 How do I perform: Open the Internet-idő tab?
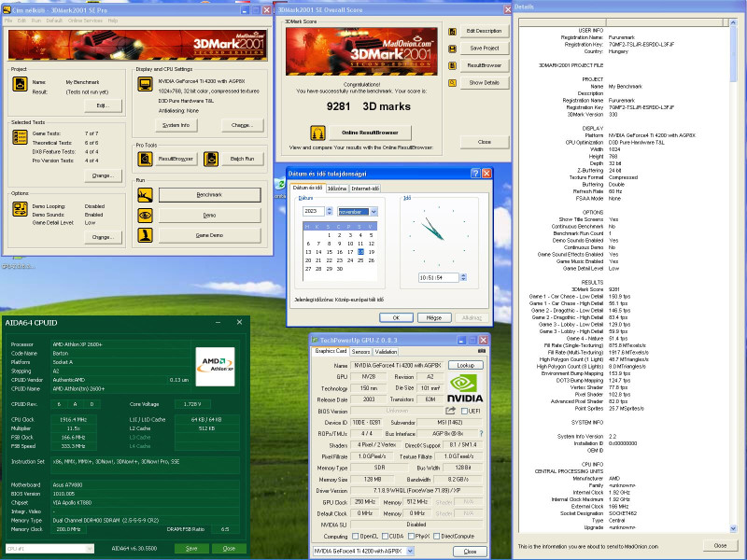[x=366, y=188]
